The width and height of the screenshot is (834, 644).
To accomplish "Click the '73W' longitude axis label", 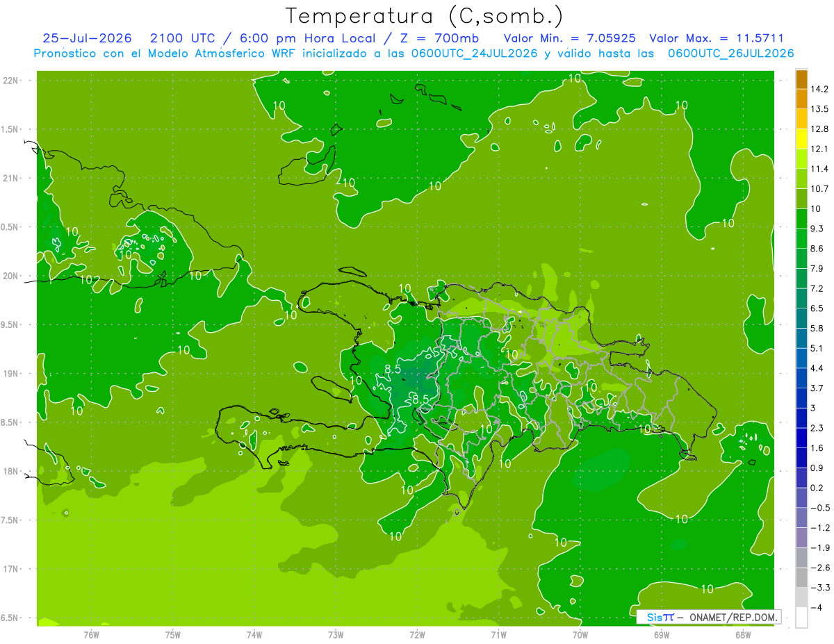I will tap(336, 634).
